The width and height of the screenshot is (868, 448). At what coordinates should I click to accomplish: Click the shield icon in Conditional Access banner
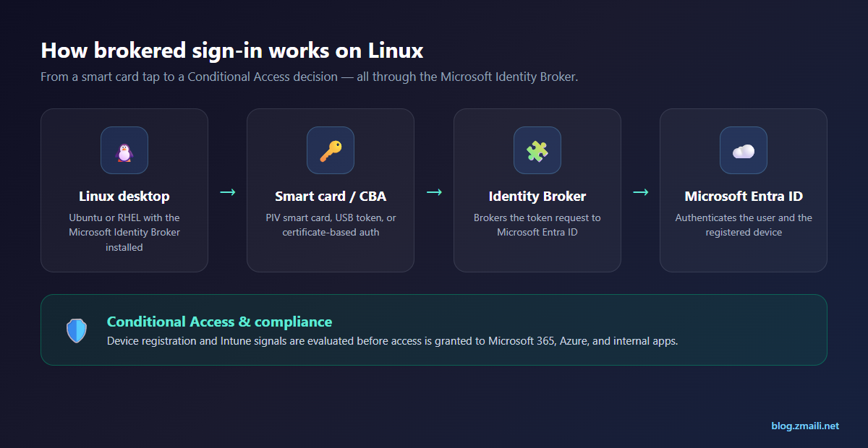tap(77, 330)
